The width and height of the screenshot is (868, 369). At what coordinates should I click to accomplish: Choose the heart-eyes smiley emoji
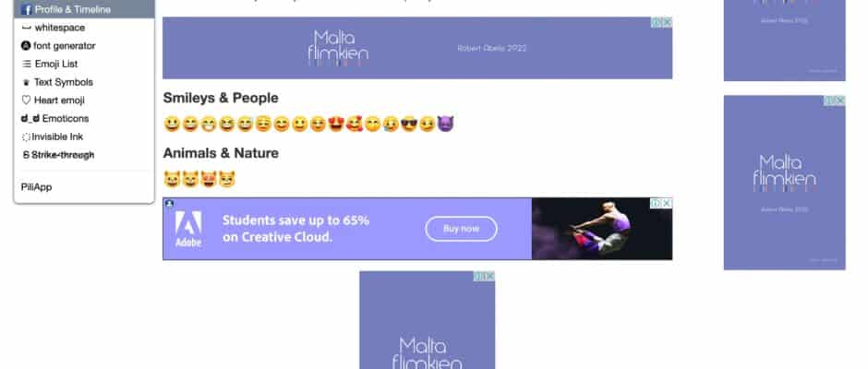[x=336, y=124]
